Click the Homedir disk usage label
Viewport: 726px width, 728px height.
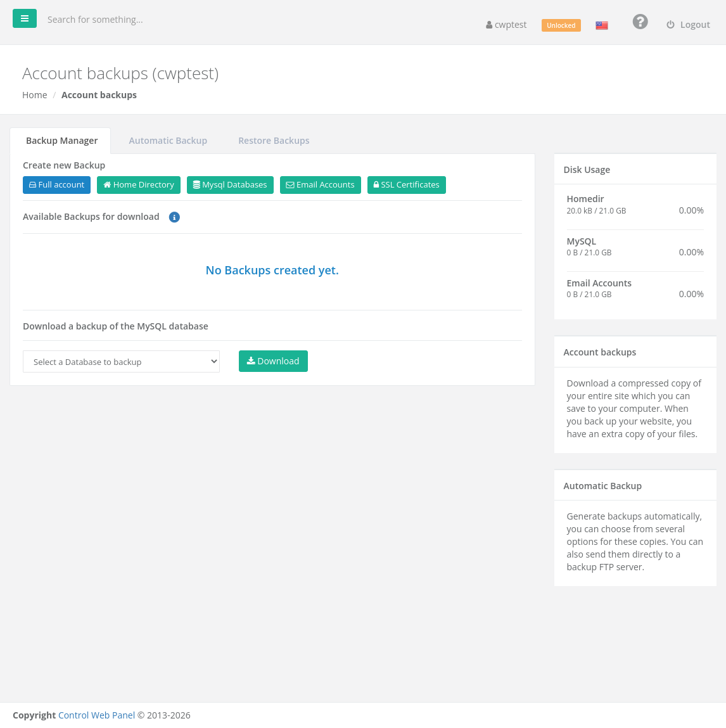click(x=585, y=199)
